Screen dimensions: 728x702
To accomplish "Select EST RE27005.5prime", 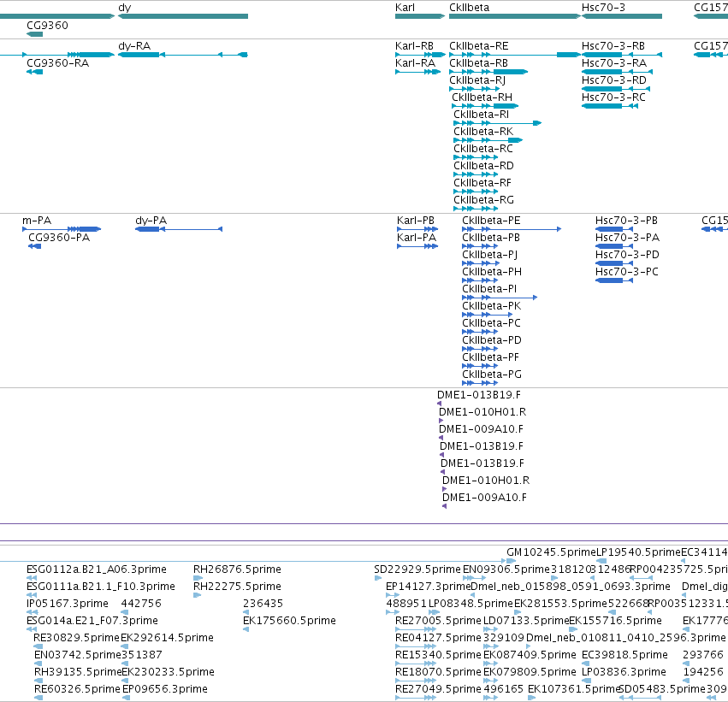I will [x=416, y=629].
